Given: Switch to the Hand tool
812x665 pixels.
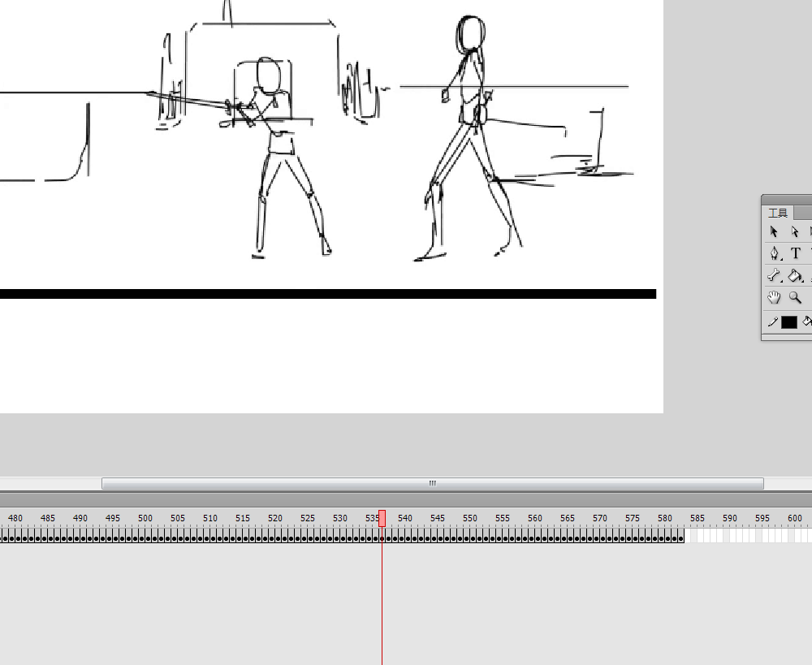Looking at the screenshot, I should (774, 298).
